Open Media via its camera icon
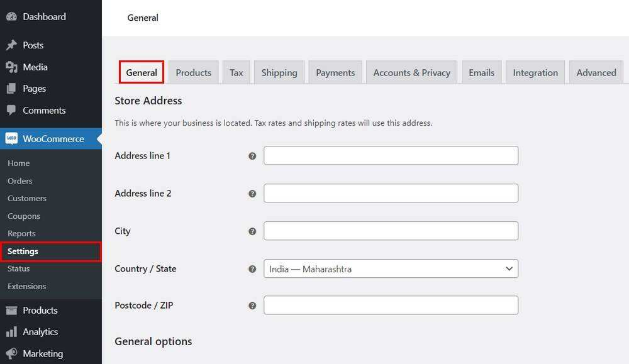 click(x=11, y=67)
